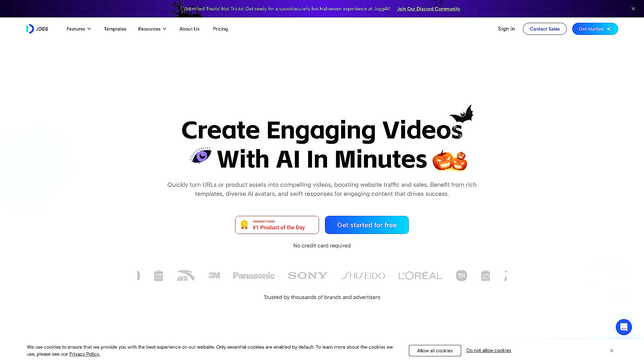Click Get started for free button

click(x=367, y=225)
